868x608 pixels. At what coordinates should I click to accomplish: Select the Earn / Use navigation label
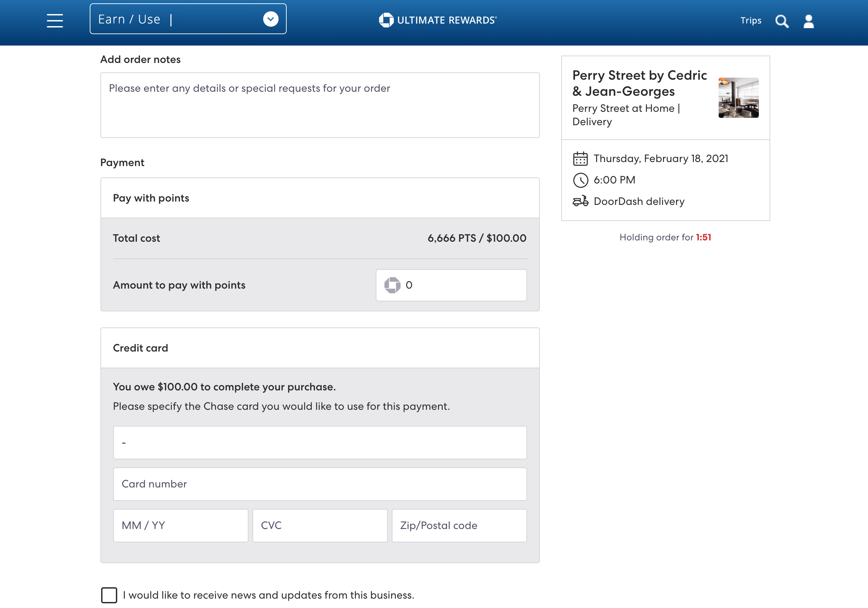(129, 18)
